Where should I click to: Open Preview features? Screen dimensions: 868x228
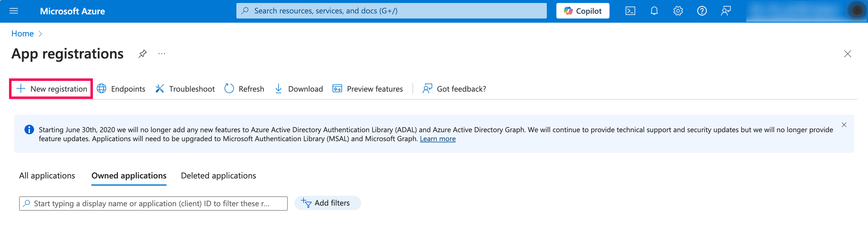(368, 89)
